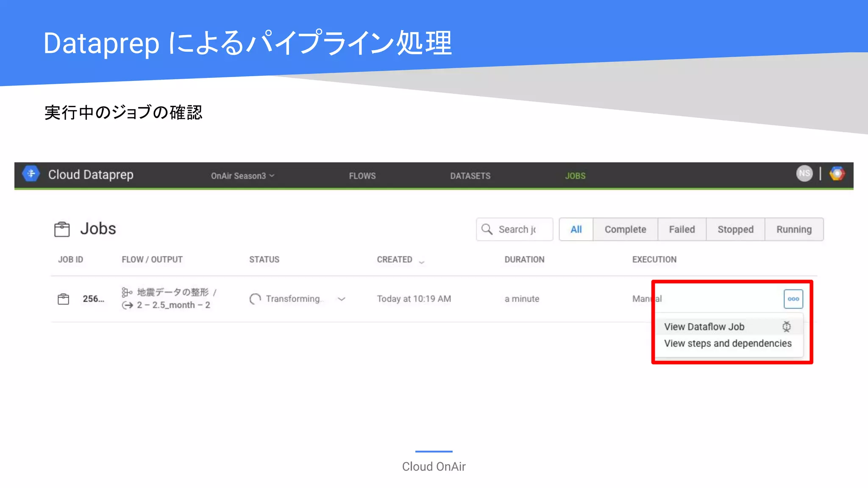Expand the Transforming status chevron

click(x=342, y=299)
